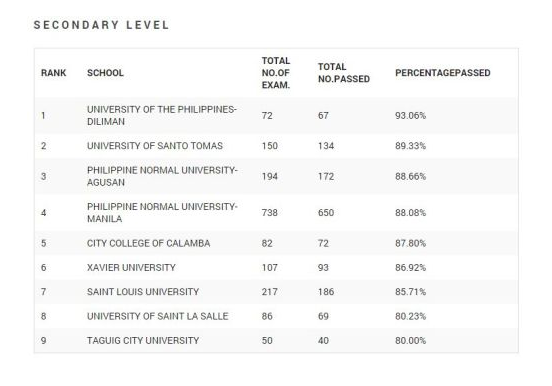552x386 pixels.
Task: Click Philippine Normal University-Manila entry
Action: [162, 213]
